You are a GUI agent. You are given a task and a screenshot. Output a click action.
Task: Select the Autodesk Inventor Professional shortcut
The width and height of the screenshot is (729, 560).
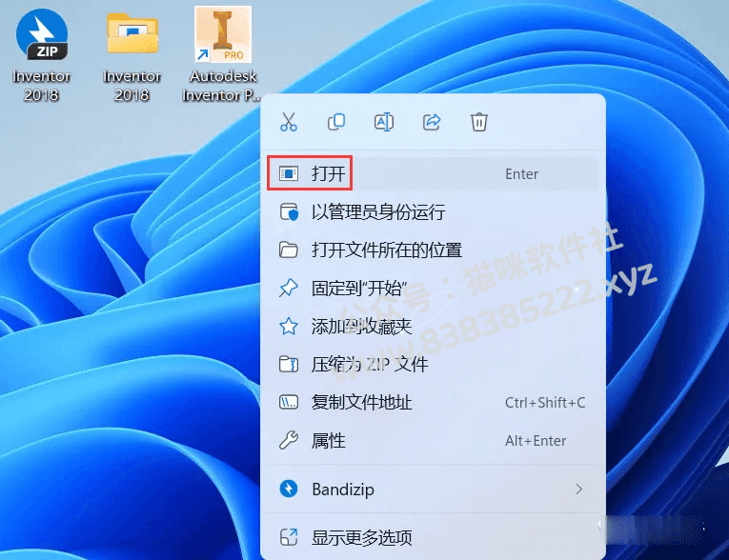(222, 55)
